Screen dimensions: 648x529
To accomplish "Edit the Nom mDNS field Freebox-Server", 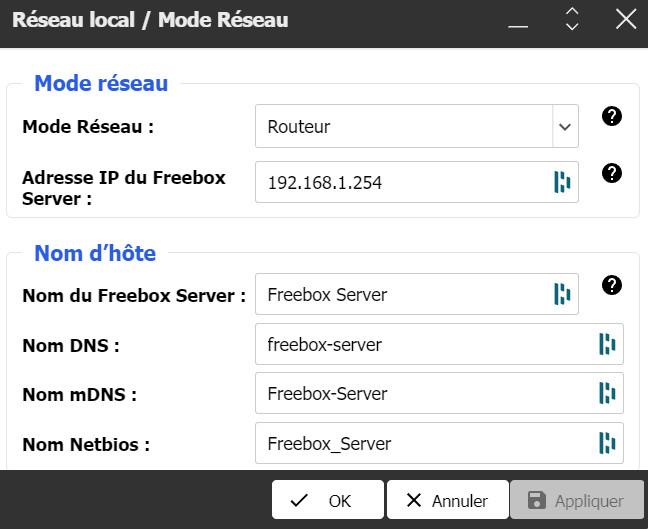I will pos(439,393).
